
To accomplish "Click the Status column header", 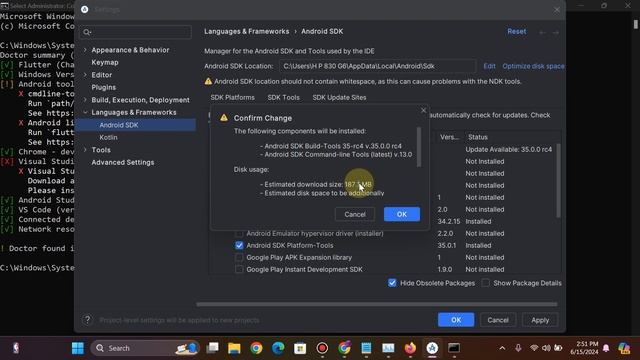I will (x=478, y=137).
